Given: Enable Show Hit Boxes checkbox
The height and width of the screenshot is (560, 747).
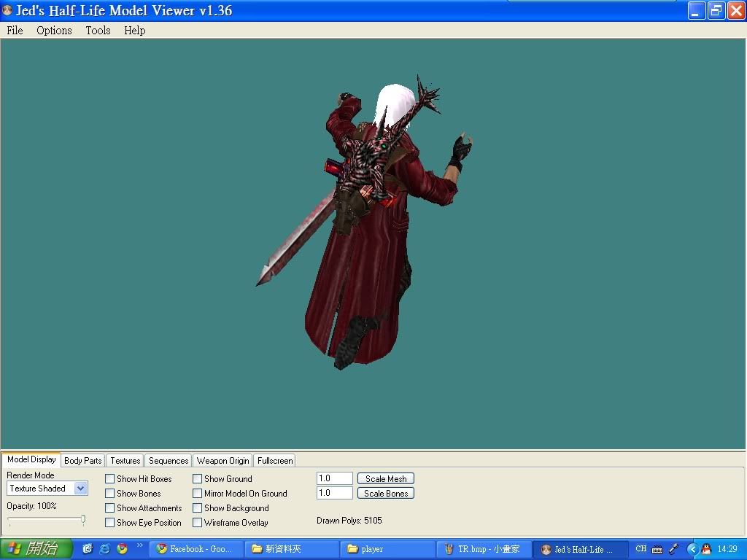Looking at the screenshot, I should [110, 479].
